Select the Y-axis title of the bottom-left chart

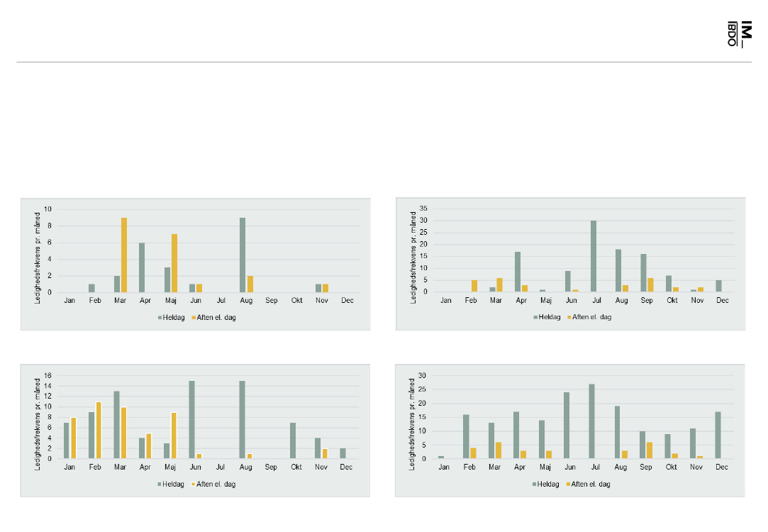(38, 424)
